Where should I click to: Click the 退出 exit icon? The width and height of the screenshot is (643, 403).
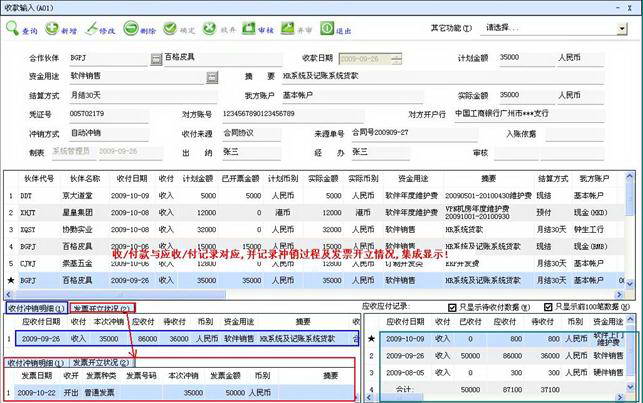coord(327,28)
